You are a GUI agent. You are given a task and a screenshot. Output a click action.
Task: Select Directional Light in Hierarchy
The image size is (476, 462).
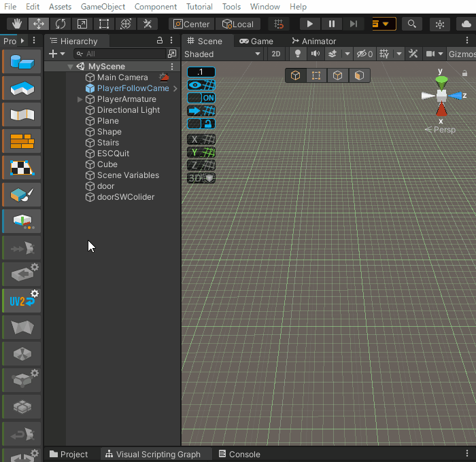click(x=129, y=110)
